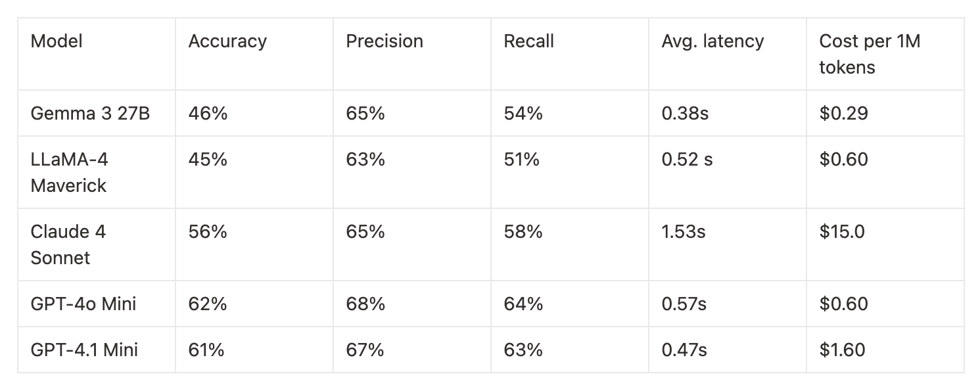The height and width of the screenshot is (391, 980).
Task: Click the Cost per 1M tokens header
Action: pyautogui.click(x=885, y=54)
